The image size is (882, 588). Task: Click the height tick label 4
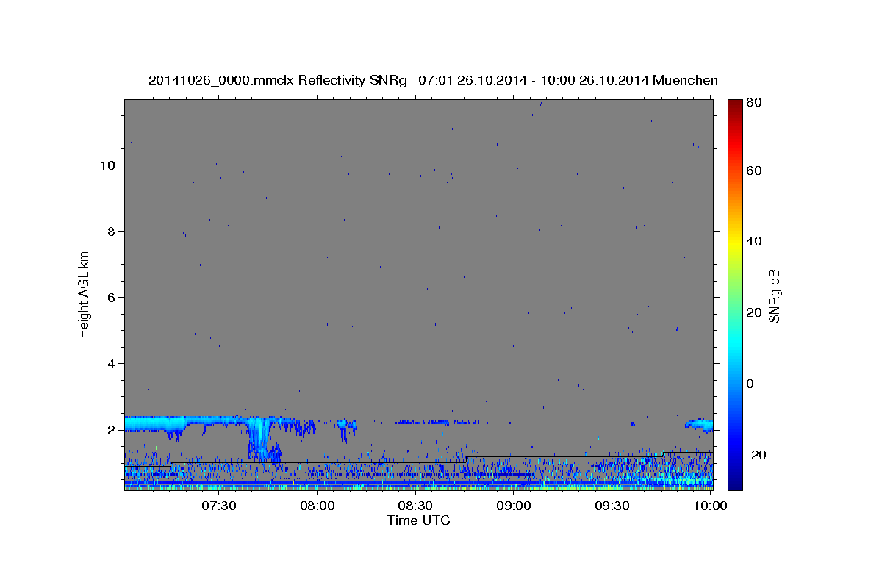click(112, 364)
